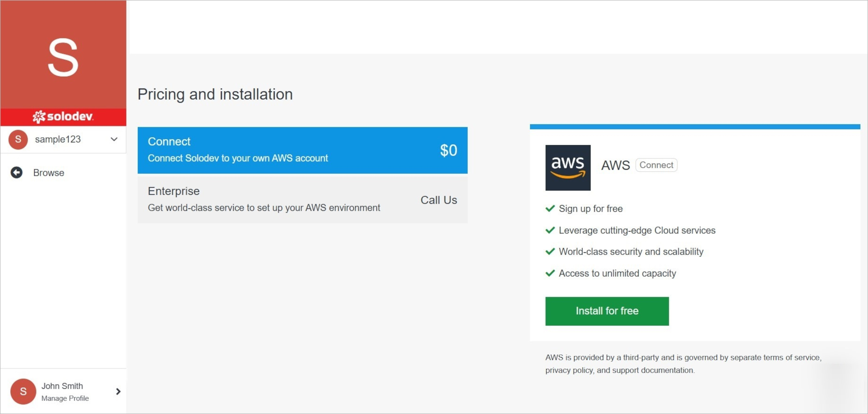Click the Call Us label
This screenshot has height=414, width=868.
[439, 200]
